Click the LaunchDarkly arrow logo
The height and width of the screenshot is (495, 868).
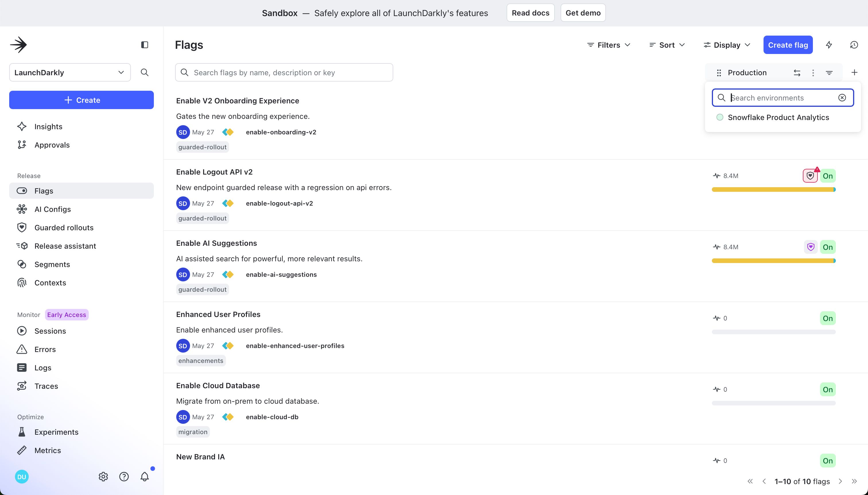(x=18, y=45)
